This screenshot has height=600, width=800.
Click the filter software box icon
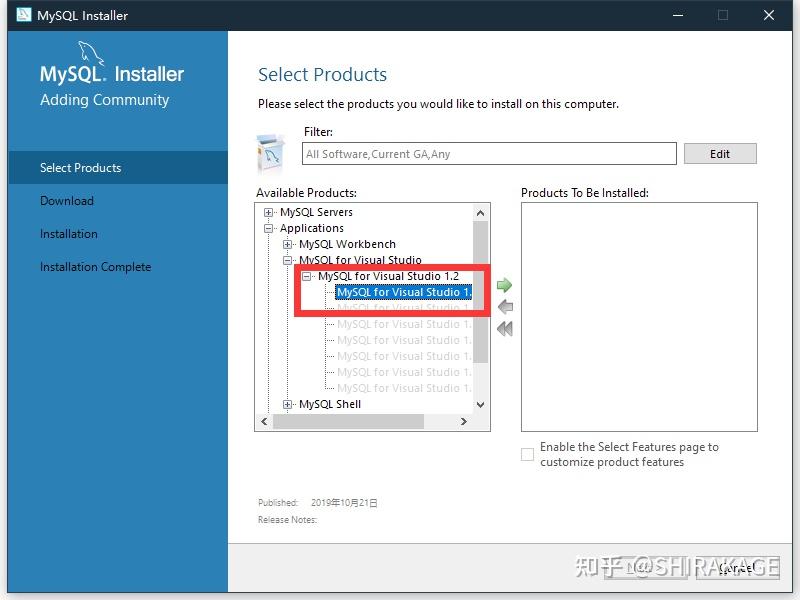(x=271, y=153)
